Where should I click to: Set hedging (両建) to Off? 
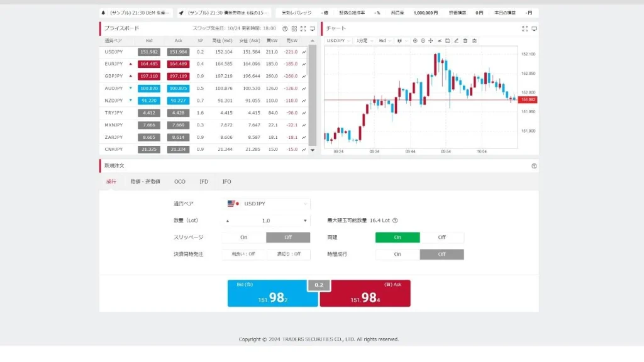[442, 237]
